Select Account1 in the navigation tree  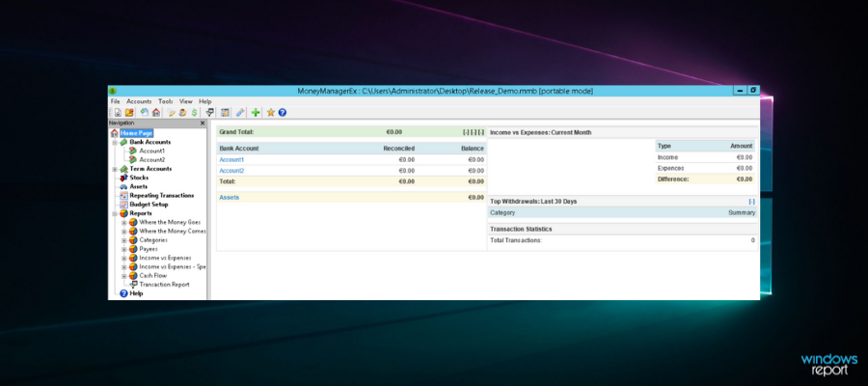tap(151, 151)
